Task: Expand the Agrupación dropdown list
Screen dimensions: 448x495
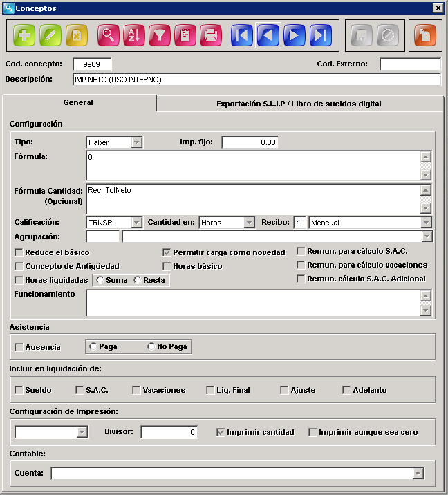Action: [x=427, y=236]
